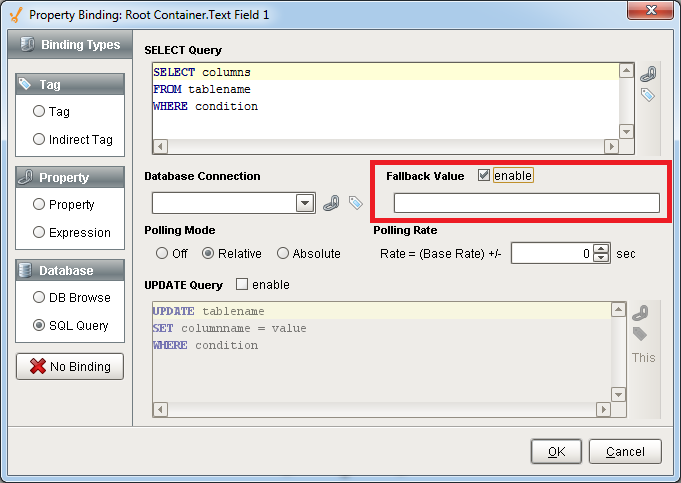Click into the Fallback Value text field
Screen dimensions: 681x483
(526, 203)
